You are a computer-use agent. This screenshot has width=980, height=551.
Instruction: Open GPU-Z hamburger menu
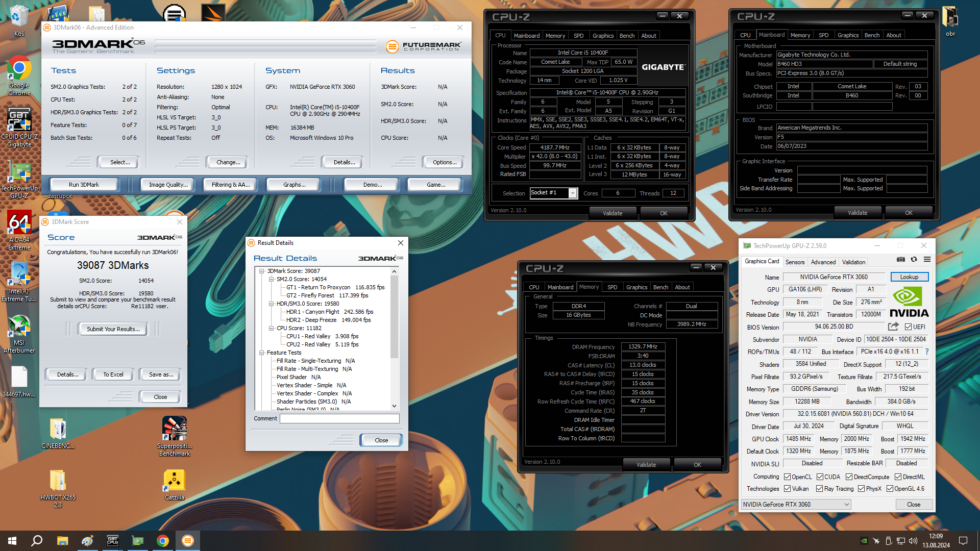[x=927, y=259]
